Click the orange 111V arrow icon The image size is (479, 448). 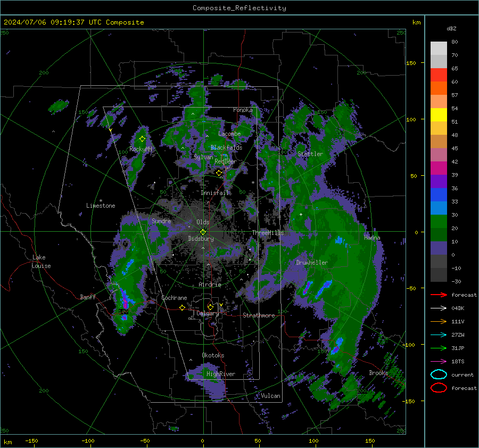tap(439, 321)
